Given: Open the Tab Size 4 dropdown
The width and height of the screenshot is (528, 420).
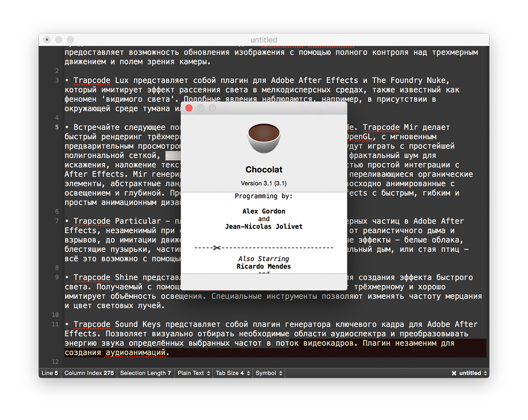Looking at the screenshot, I should click(x=232, y=373).
